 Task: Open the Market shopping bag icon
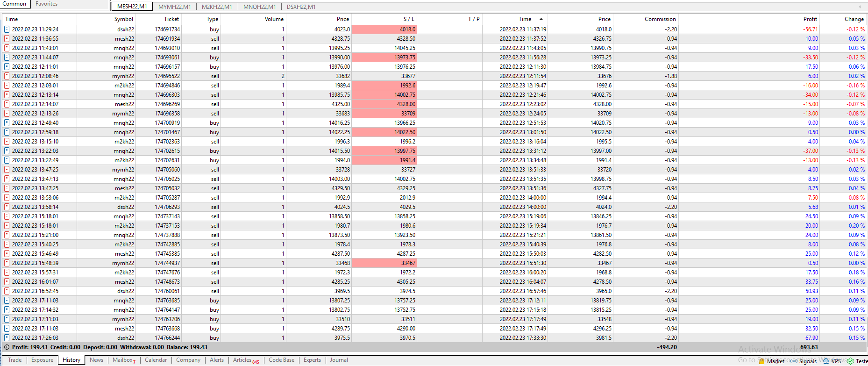point(762,361)
